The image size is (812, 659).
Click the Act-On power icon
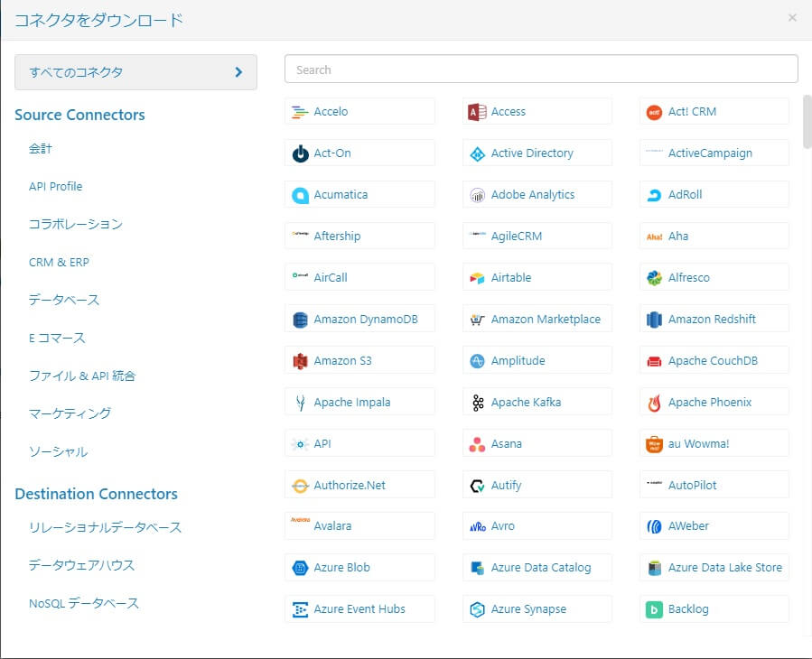pyautogui.click(x=300, y=153)
